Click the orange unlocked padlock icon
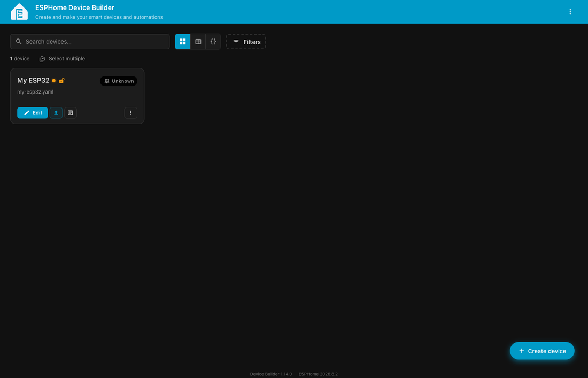Image resolution: width=588 pixels, height=378 pixels. pos(61,80)
